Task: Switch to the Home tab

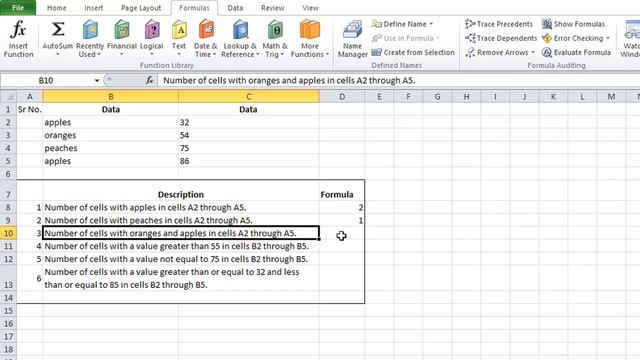Action: tap(56, 8)
